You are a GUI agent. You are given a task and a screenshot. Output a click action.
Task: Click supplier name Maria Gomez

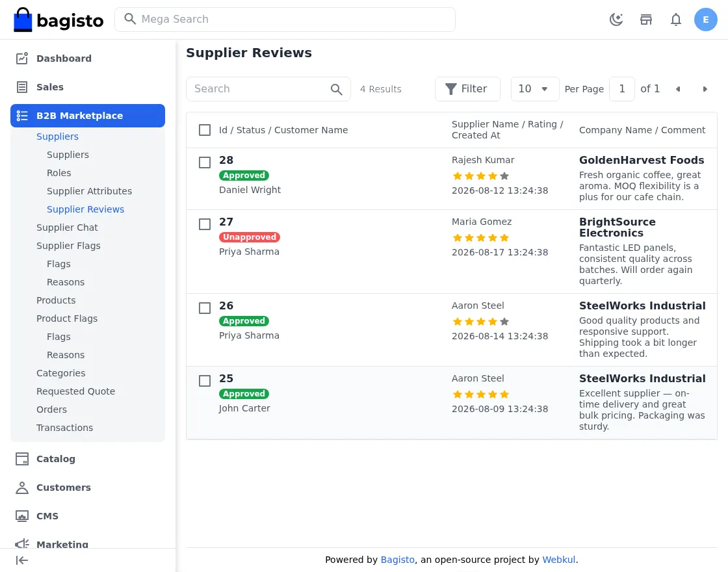tap(482, 222)
